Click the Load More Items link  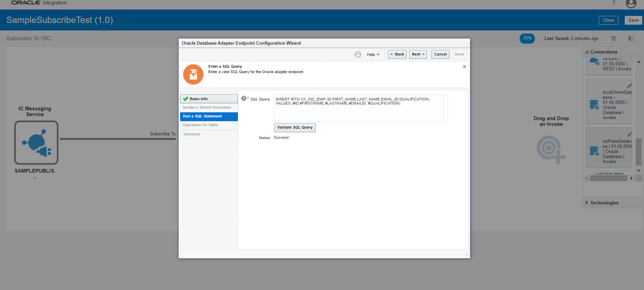click(609, 174)
